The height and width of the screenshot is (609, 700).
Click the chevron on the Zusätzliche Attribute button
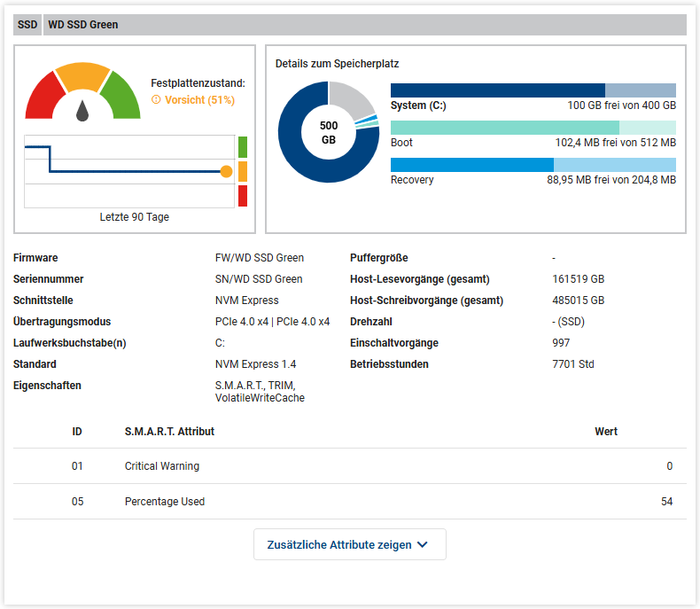[x=423, y=545]
